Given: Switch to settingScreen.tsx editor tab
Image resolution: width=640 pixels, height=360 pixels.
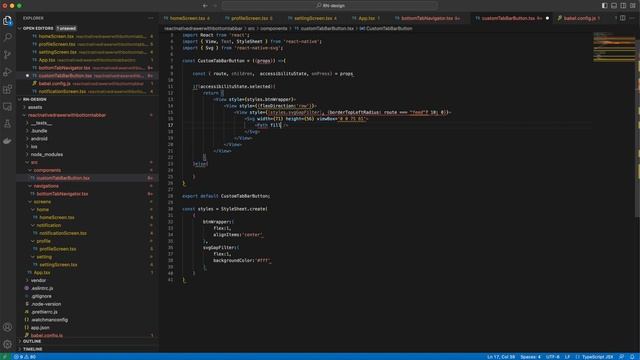Looking at the screenshot, I should (x=313, y=18).
